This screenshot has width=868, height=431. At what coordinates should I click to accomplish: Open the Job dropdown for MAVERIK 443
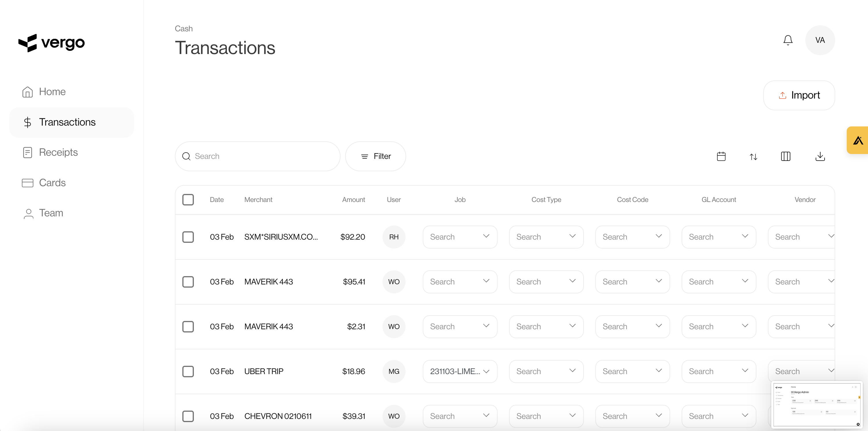tap(460, 282)
